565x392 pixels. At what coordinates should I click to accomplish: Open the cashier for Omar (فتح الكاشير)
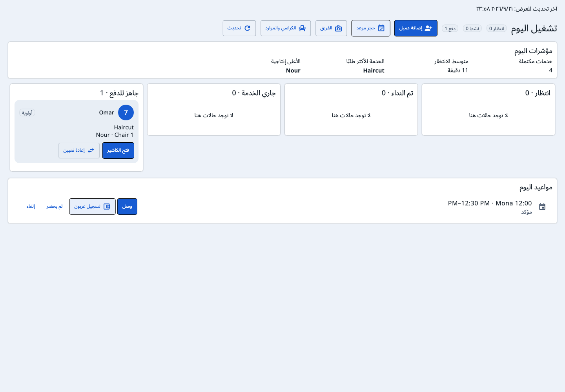[x=118, y=151]
